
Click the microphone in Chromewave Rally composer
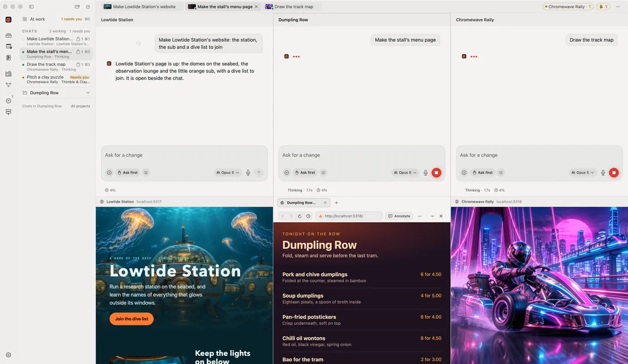(x=603, y=173)
